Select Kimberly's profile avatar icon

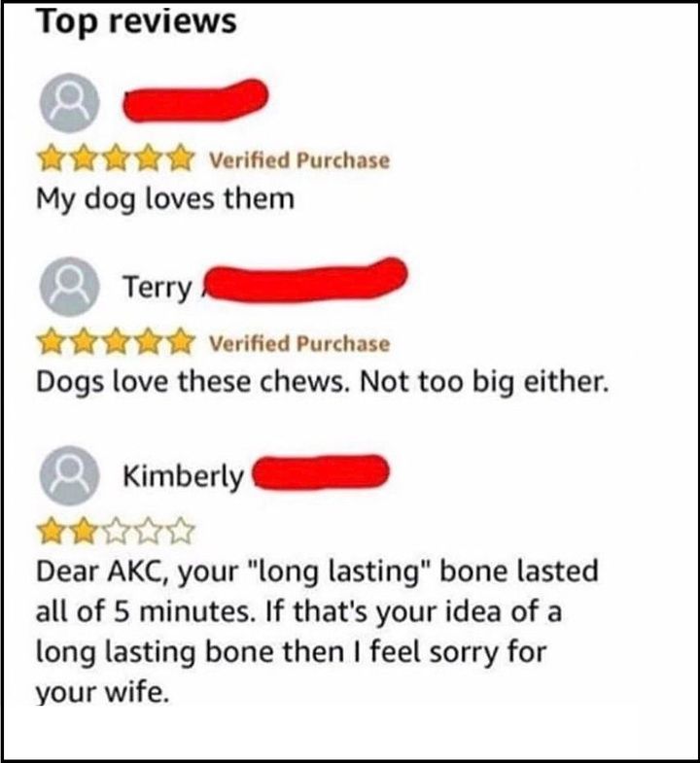click(x=69, y=475)
